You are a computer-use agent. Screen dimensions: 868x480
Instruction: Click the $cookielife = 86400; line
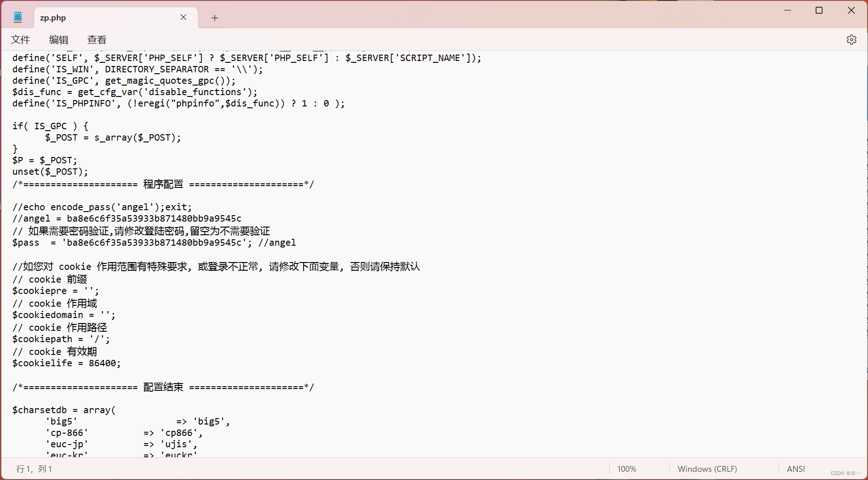tap(66, 363)
